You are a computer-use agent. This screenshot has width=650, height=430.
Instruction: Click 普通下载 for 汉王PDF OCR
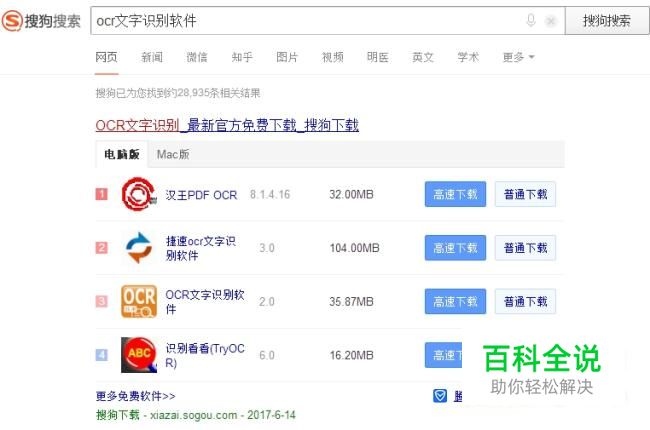click(525, 194)
